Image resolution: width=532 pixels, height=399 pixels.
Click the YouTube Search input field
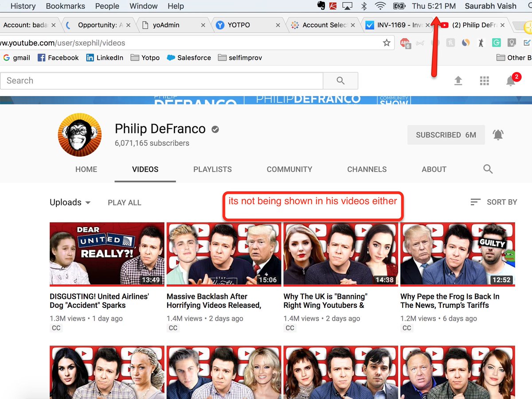click(161, 81)
